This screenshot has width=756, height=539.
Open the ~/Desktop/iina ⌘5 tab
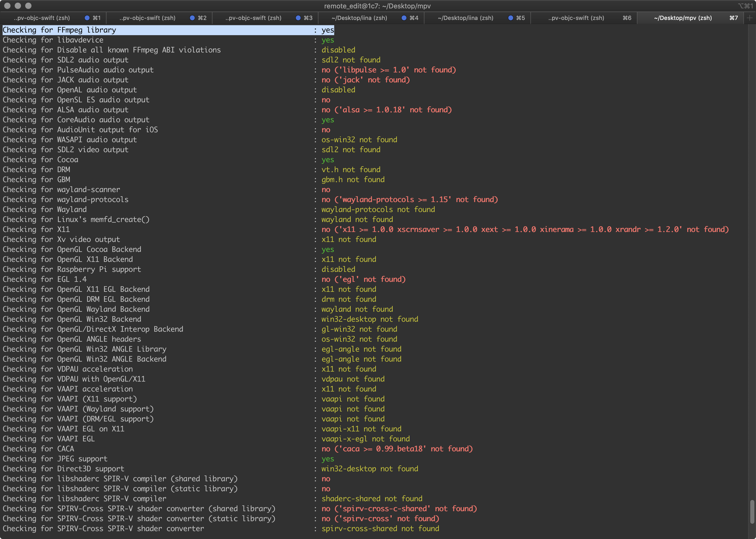[464, 18]
